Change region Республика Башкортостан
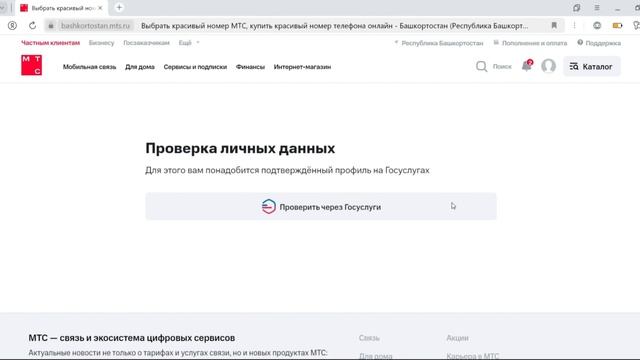The width and height of the screenshot is (640, 360). tap(439, 43)
